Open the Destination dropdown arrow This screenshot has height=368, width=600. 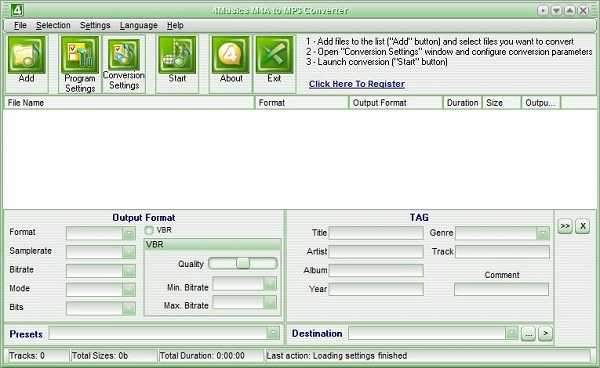[512, 334]
